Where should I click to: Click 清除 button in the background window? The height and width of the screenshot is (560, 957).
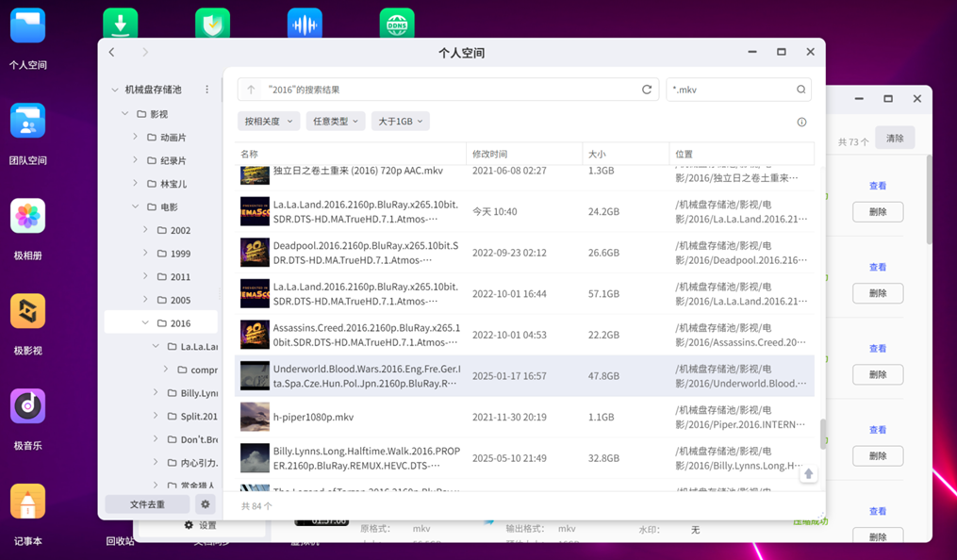coord(895,138)
